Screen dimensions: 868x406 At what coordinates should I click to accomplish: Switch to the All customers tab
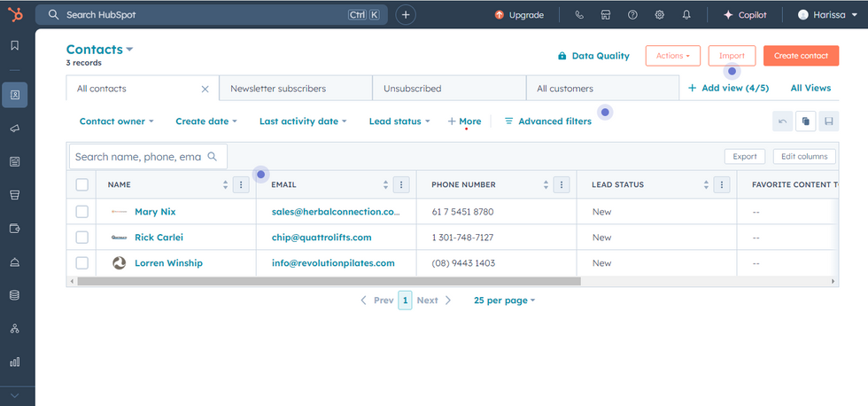[602, 89]
